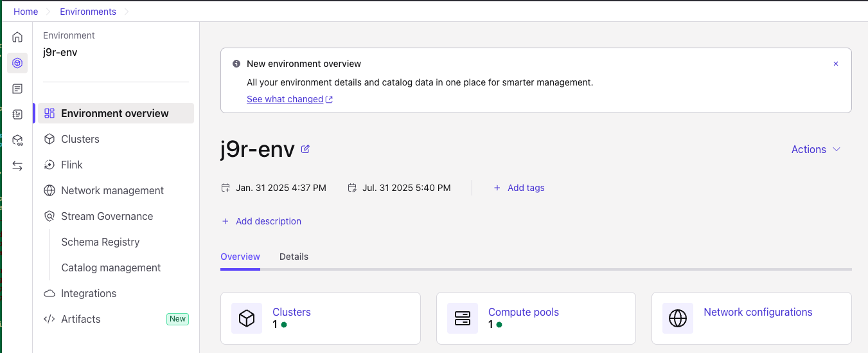Image resolution: width=868 pixels, height=353 pixels.
Task: Click the Compute pools server icon
Action: click(x=462, y=318)
